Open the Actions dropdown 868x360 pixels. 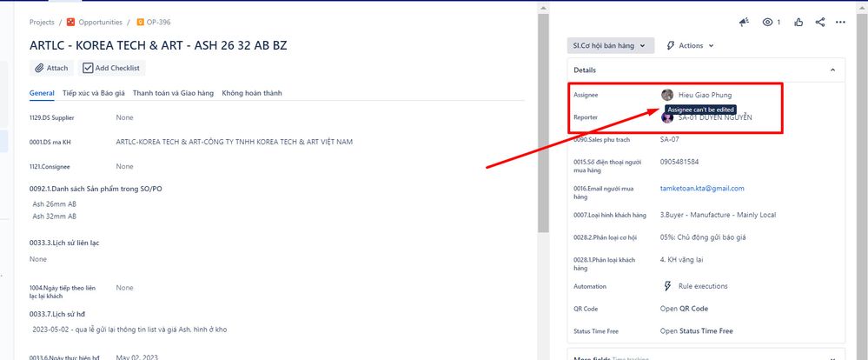click(690, 45)
